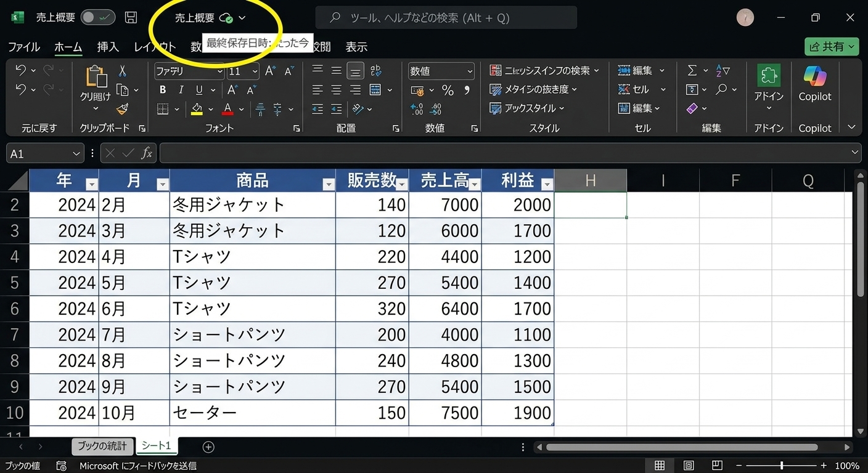
Task: Click Microsoft にフィードバックを送信
Action: [138, 466]
